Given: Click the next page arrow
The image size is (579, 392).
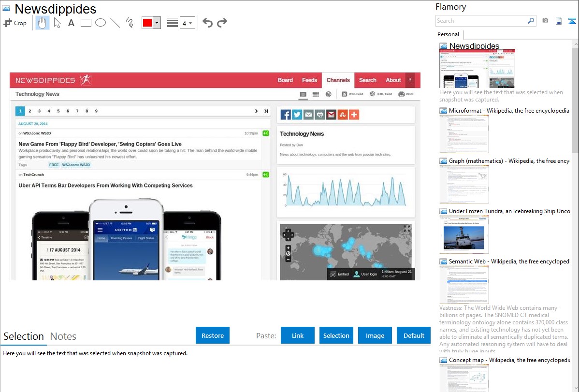Looking at the screenshot, I should pyautogui.click(x=256, y=111).
